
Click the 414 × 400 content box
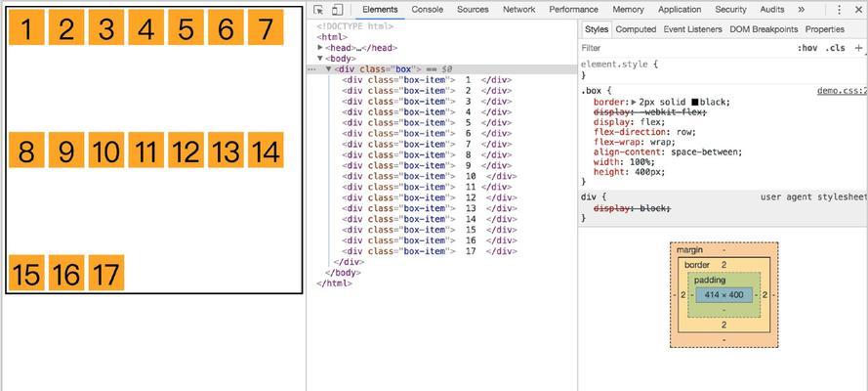724,294
